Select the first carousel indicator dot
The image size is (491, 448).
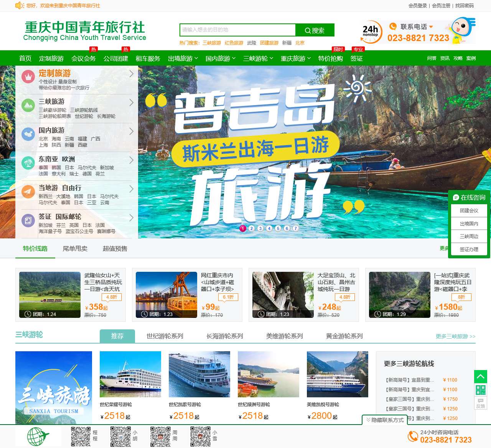tap(242, 228)
